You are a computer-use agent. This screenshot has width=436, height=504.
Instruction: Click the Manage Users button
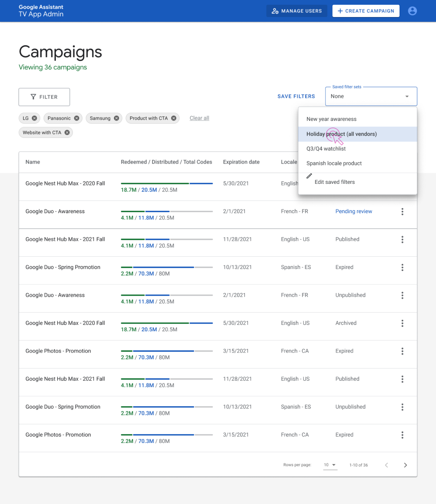click(297, 11)
